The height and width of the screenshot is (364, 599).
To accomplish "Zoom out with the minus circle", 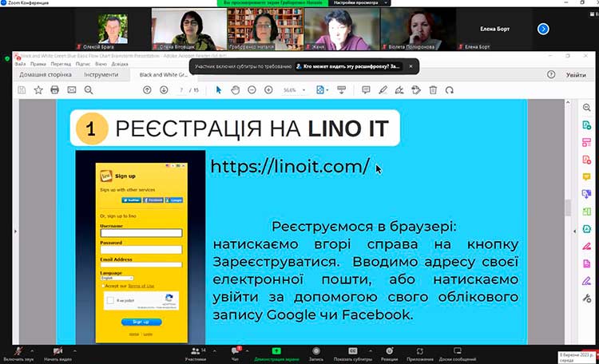I will 252,90.
